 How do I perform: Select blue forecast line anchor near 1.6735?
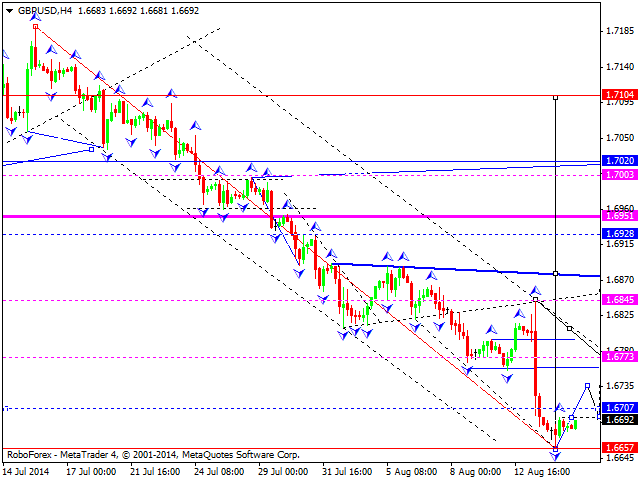[587, 386]
